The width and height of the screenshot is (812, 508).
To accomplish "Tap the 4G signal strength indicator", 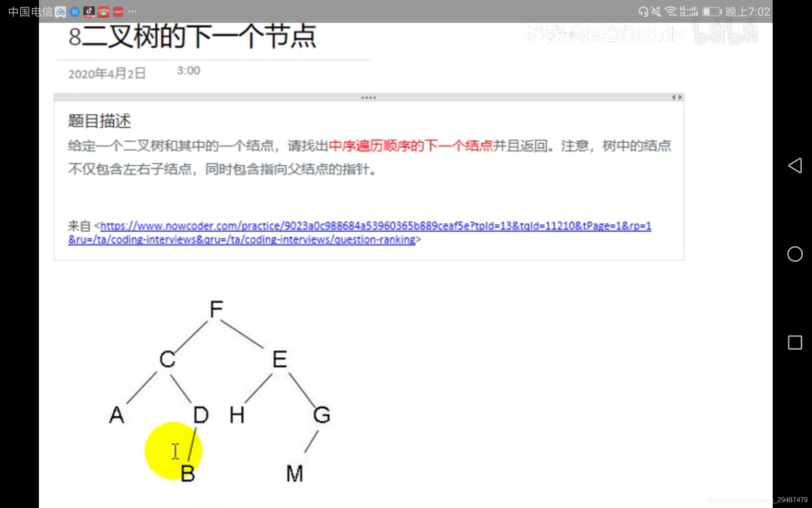I will pyautogui.click(x=689, y=12).
